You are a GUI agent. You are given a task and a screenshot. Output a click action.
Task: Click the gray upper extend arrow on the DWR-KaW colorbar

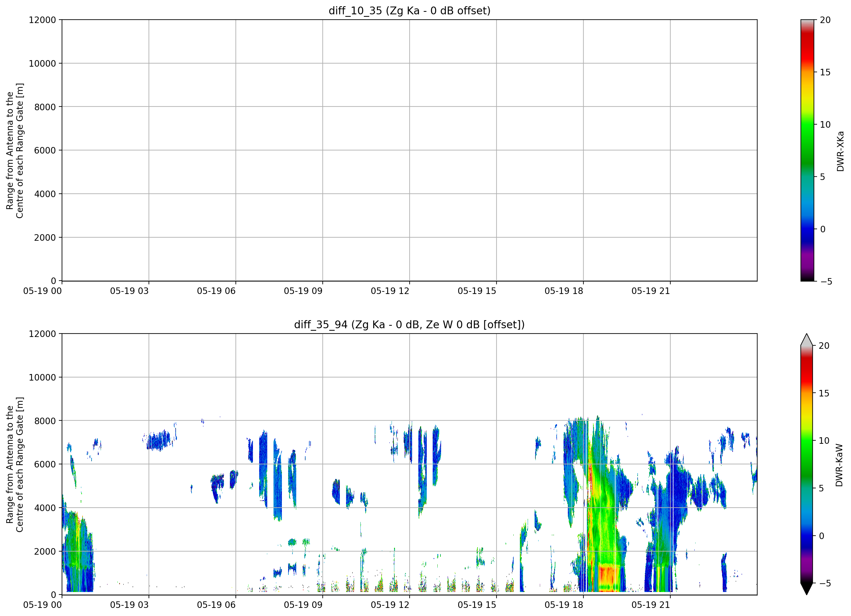[x=806, y=339]
